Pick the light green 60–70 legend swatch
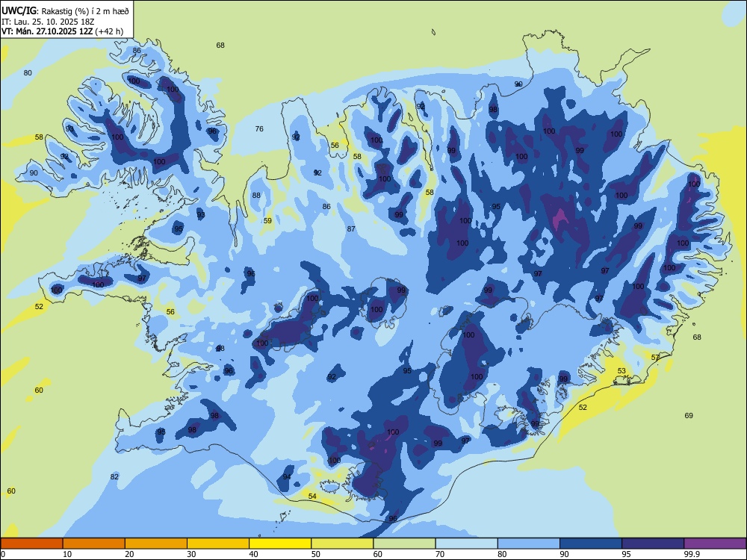 coord(404,544)
